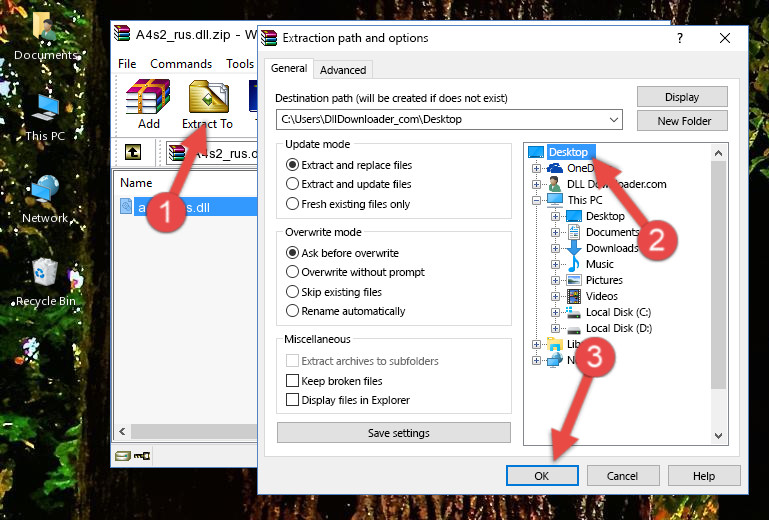Image resolution: width=769 pixels, height=520 pixels.
Task: Click the up one level icon in WinRAR
Action: tap(133, 153)
